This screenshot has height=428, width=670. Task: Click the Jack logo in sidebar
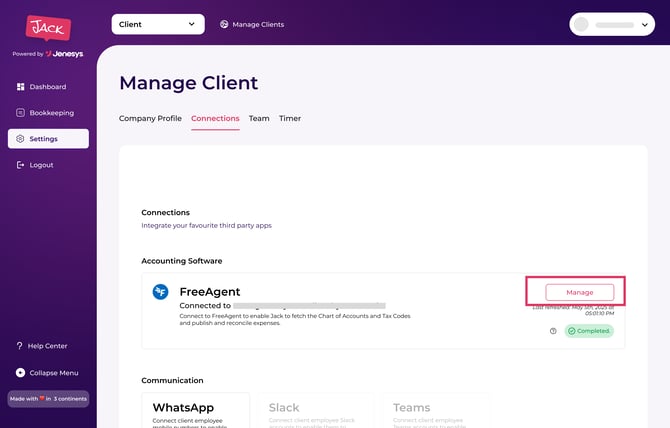(x=48, y=28)
